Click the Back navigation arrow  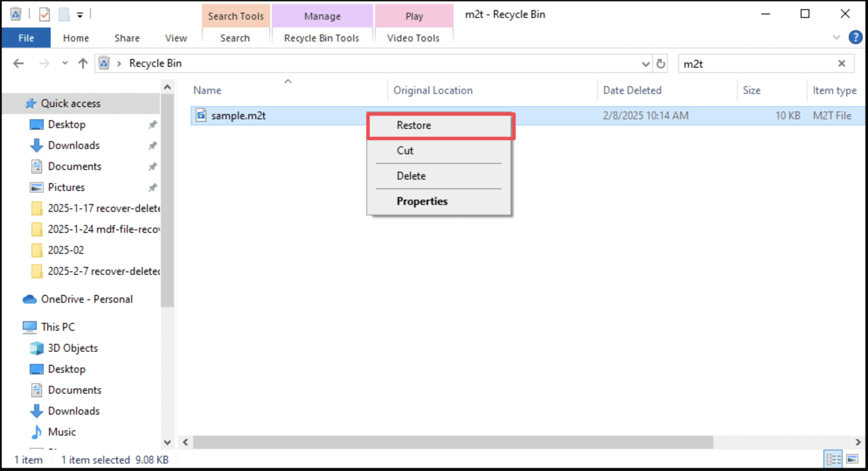tap(18, 63)
